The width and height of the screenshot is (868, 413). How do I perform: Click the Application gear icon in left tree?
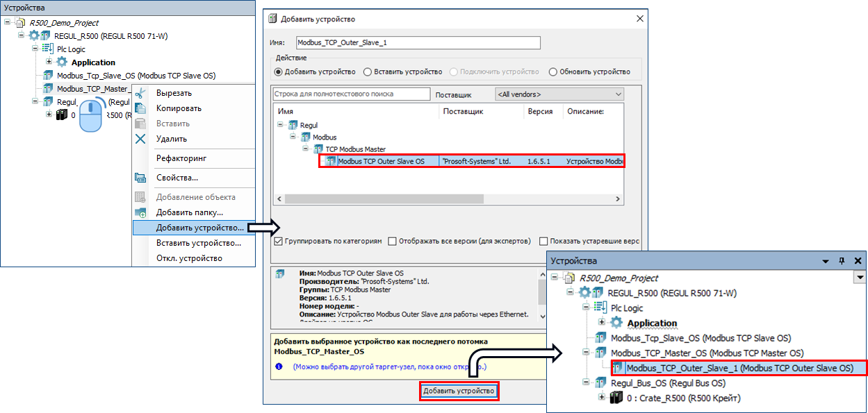62,62
